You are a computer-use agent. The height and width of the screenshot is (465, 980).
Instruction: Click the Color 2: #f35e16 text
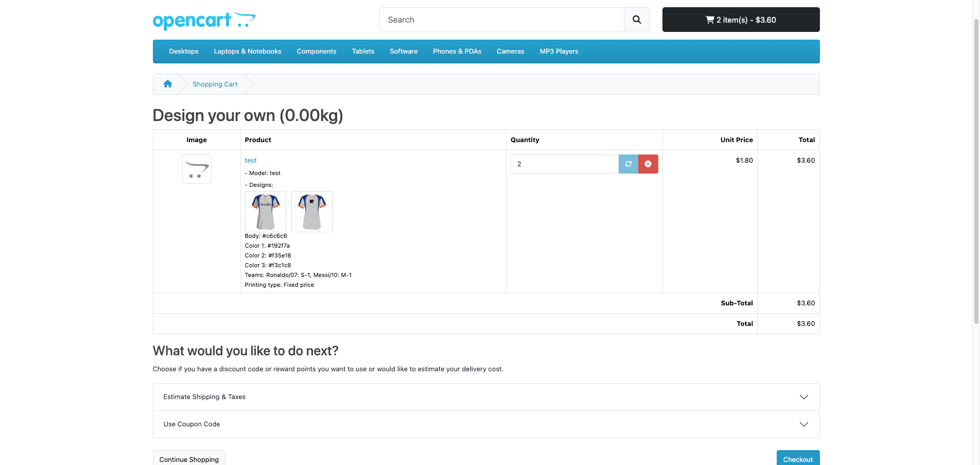[268, 255]
